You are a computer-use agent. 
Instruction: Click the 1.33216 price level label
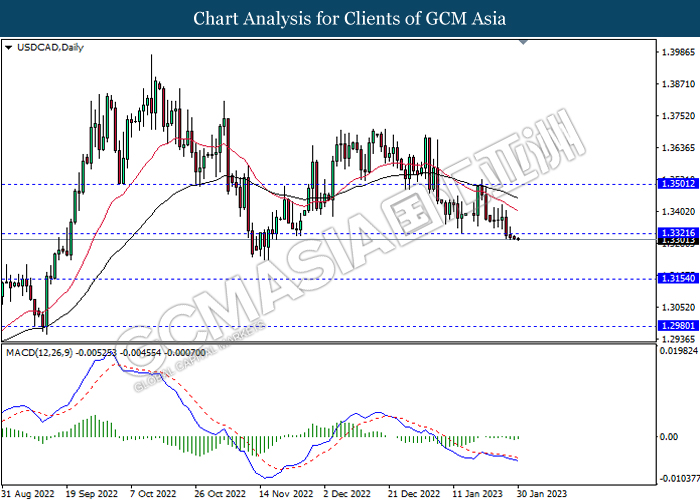[x=678, y=233]
